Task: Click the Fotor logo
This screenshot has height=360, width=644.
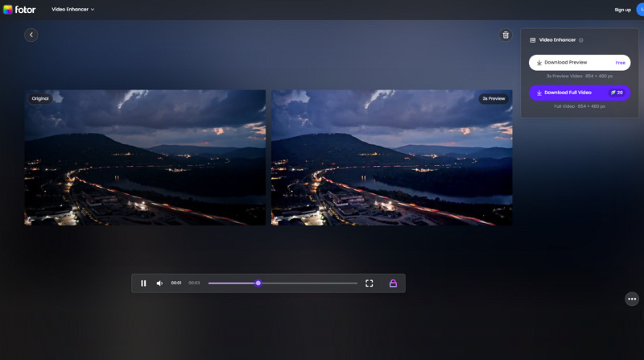Action: [x=19, y=10]
